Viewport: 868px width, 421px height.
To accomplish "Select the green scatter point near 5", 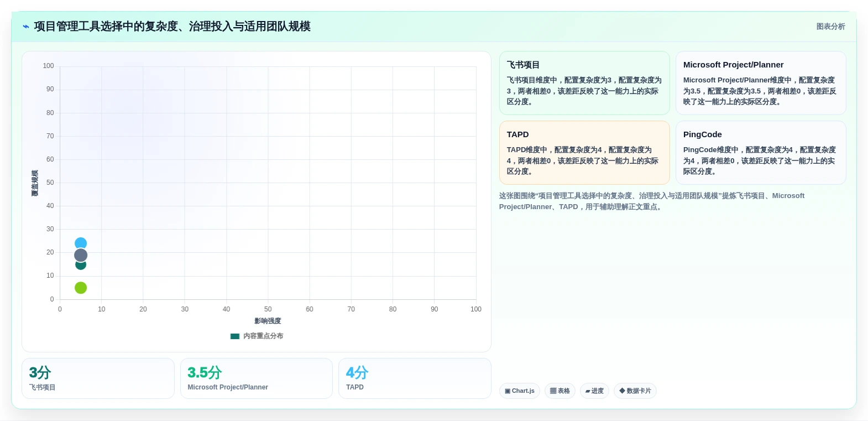I will 81,288.
